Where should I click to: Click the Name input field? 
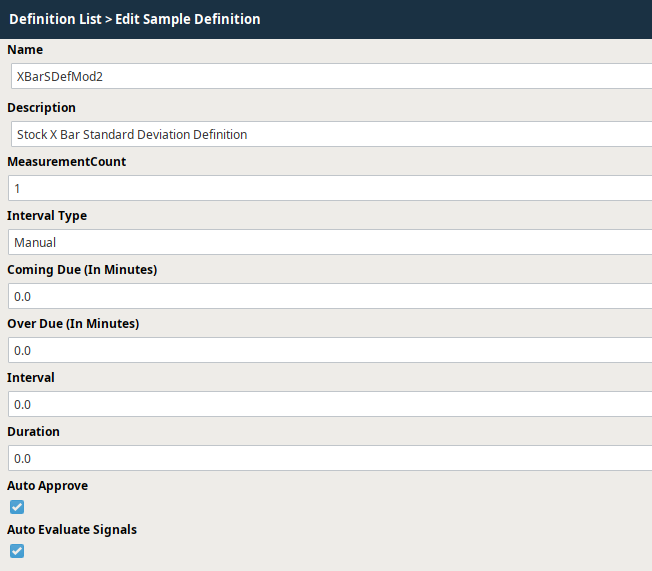(x=329, y=76)
